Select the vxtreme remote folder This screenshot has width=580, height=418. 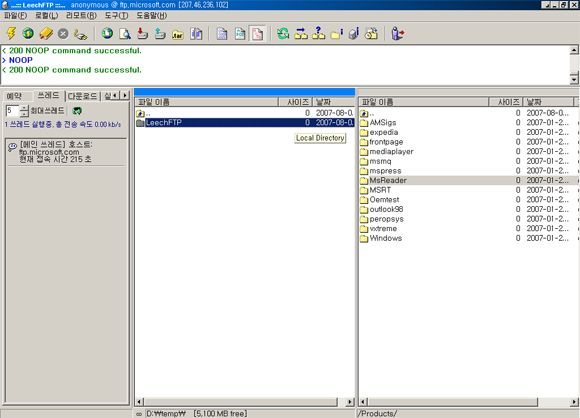[468, 229]
